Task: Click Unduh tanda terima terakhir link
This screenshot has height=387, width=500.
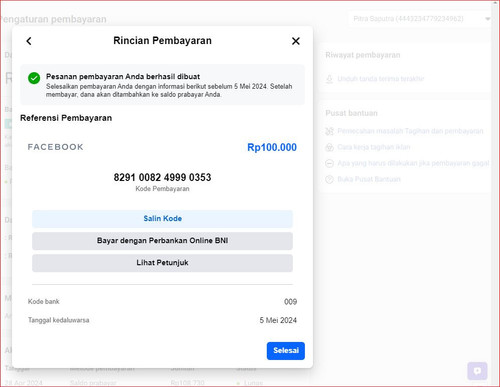Action: (381, 79)
